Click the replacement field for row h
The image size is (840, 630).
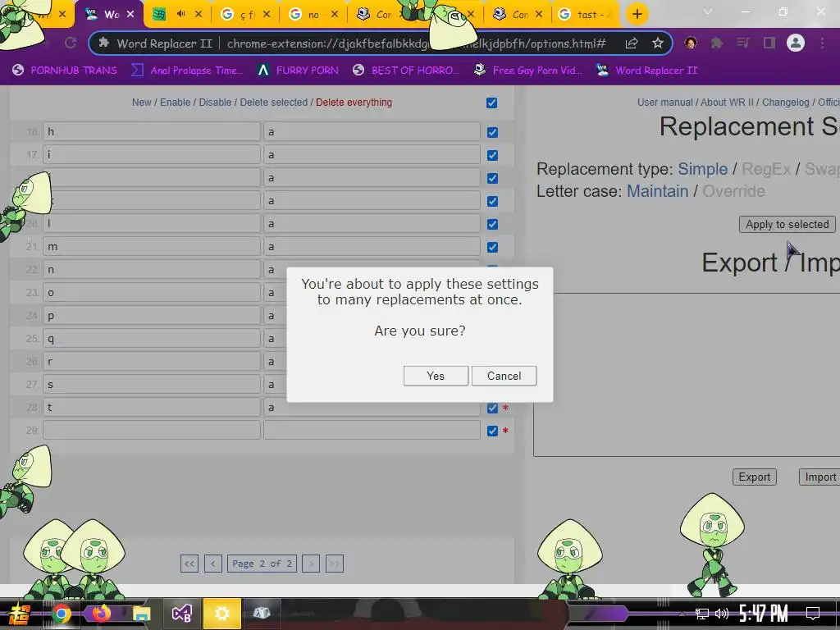click(372, 131)
